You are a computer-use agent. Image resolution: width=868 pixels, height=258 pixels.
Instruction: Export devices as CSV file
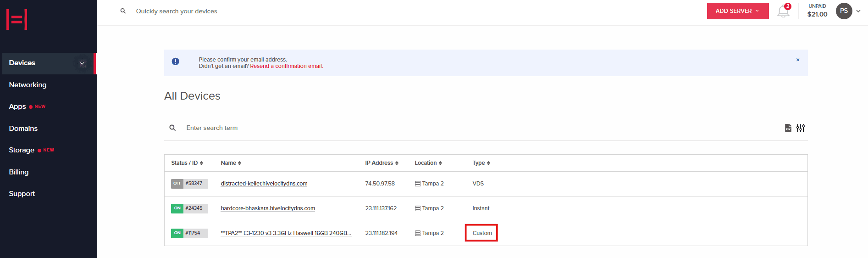tap(788, 128)
